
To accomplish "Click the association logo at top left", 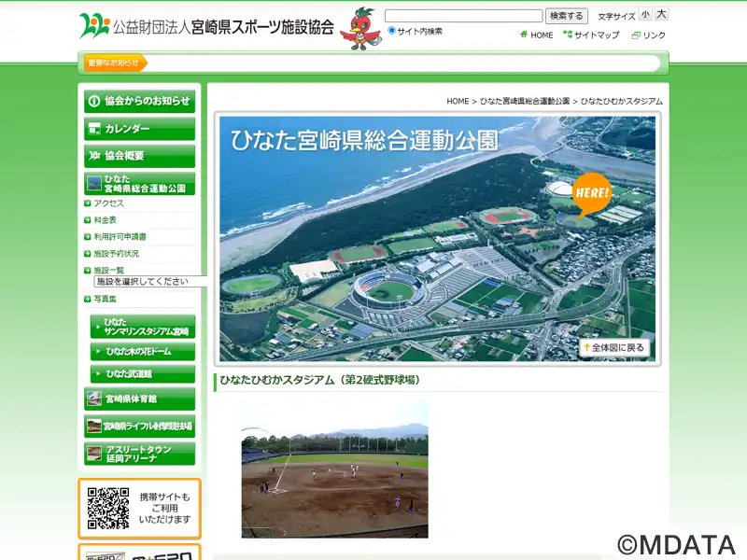I will point(94,26).
